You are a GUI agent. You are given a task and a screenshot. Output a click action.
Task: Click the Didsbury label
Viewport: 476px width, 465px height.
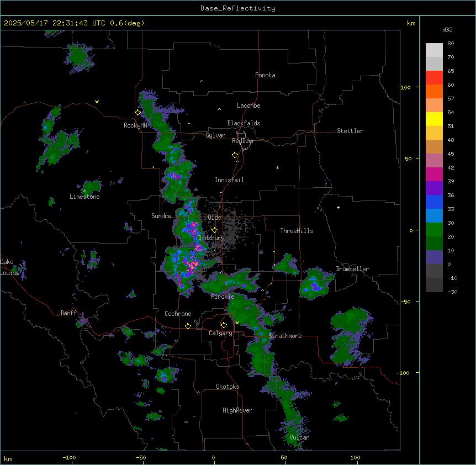point(211,238)
